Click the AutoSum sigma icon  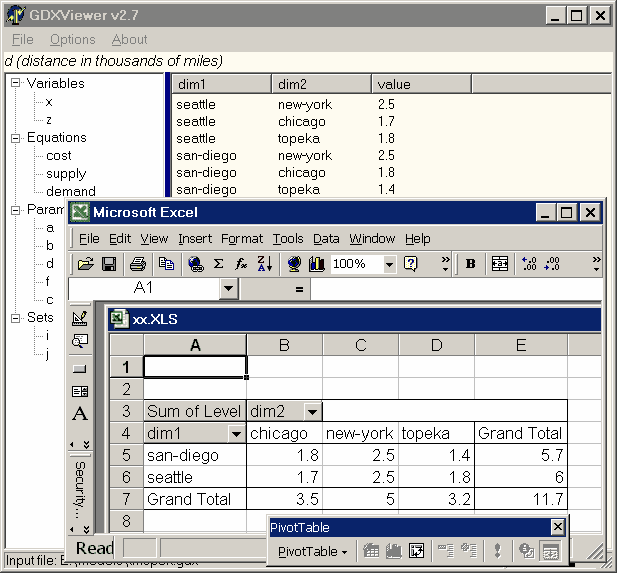pos(219,264)
